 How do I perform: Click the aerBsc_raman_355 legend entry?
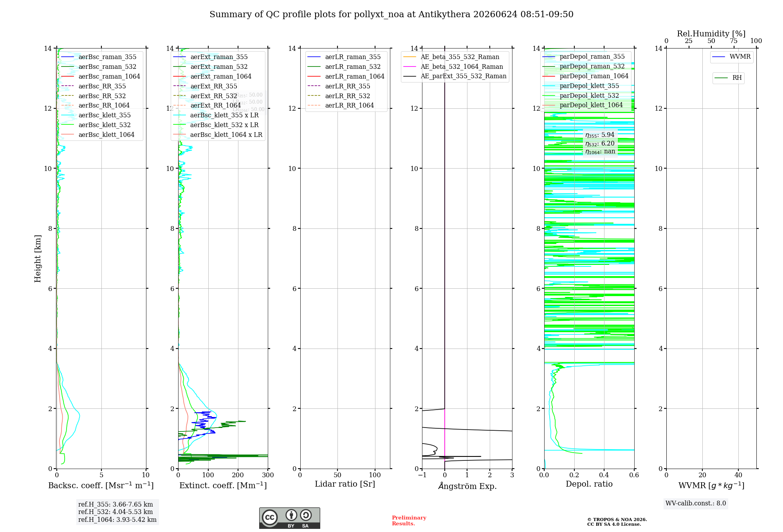point(99,57)
